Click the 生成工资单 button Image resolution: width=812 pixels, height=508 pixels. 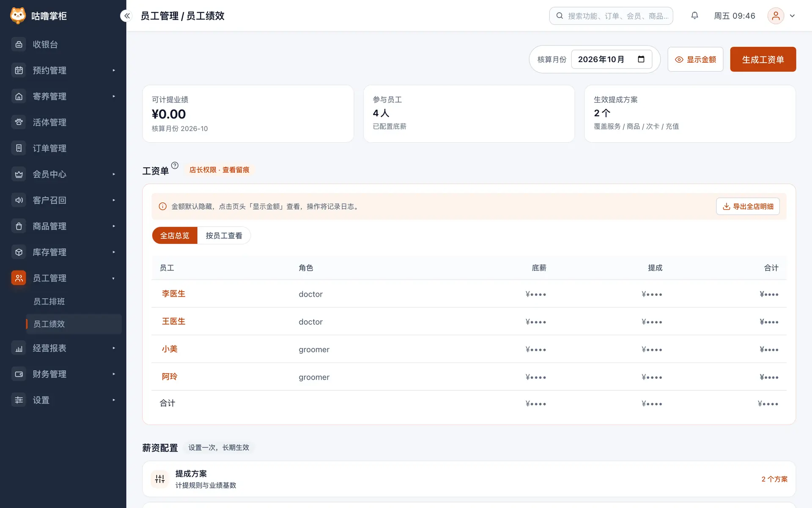(x=763, y=59)
